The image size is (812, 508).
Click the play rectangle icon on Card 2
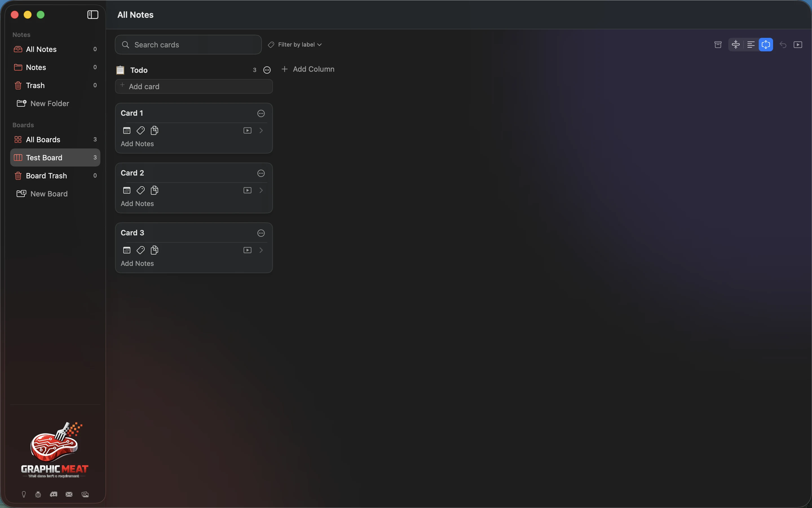247,190
